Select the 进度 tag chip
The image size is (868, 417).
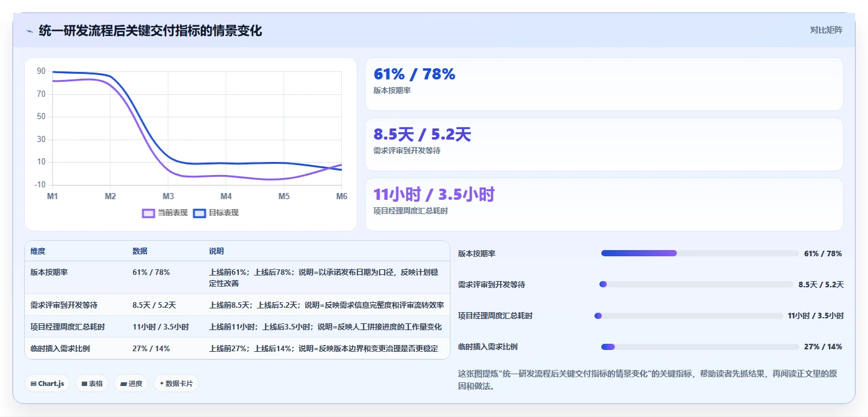(131, 383)
